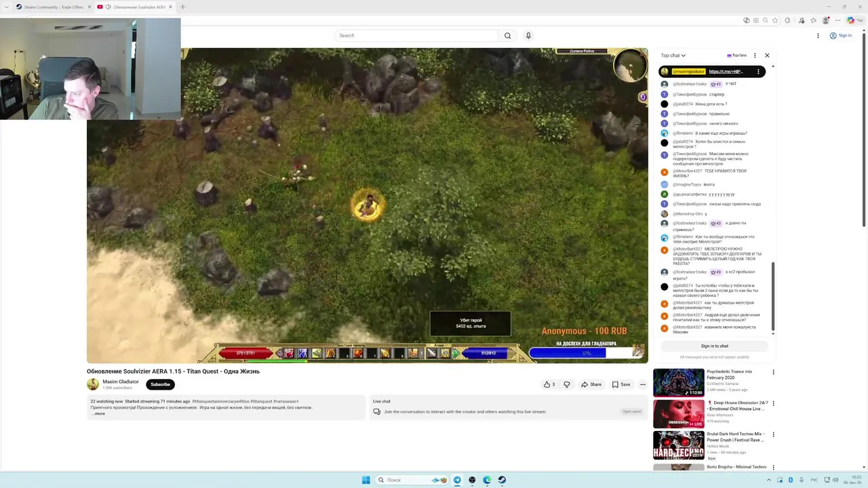Click the blue mana bar in game

pos(488,353)
